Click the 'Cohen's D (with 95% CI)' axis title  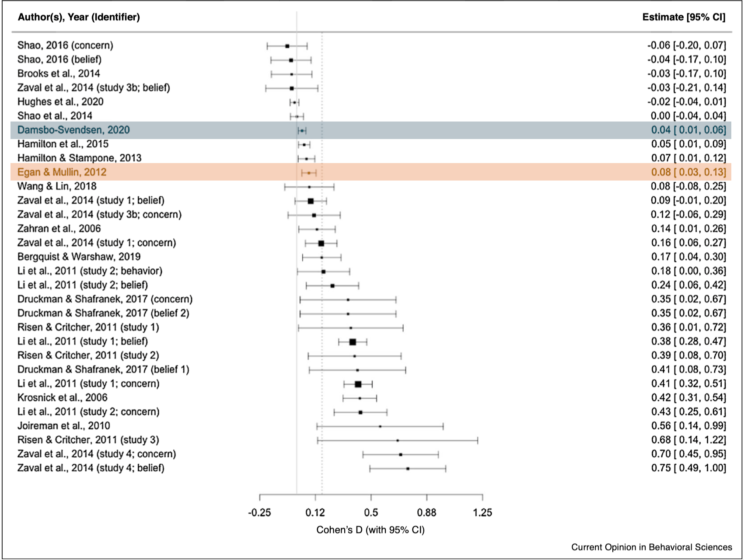click(370, 530)
